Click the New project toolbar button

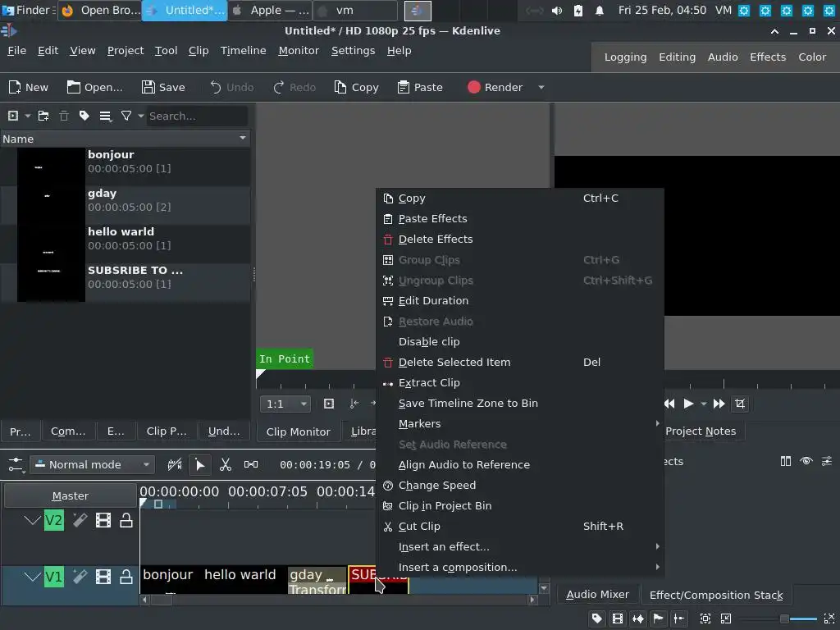point(29,87)
